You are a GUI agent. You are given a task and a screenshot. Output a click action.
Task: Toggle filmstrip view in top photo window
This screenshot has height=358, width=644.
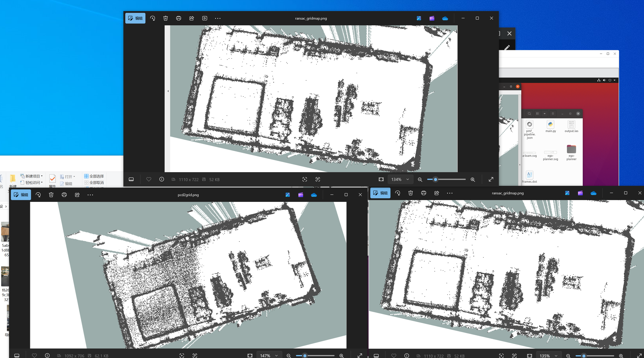click(x=131, y=179)
